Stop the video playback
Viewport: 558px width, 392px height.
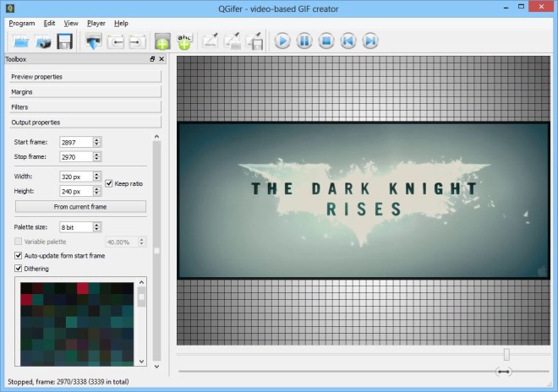point(326,41)
